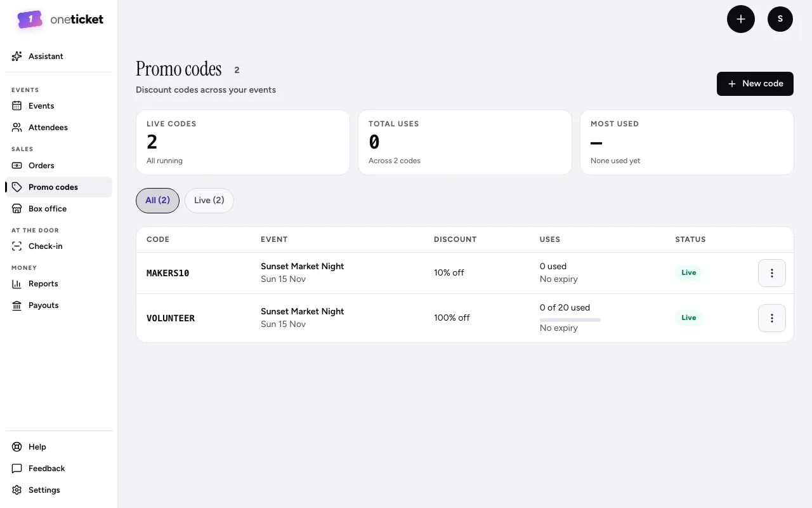Click the Check-in scanner icon
812x508 pixels.
[x=17, y=246]
